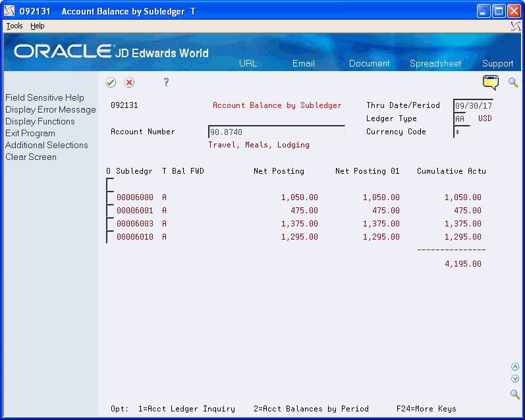525x420 pixels.
Task: Click the blank option field in first row
Action: [110, 184]
